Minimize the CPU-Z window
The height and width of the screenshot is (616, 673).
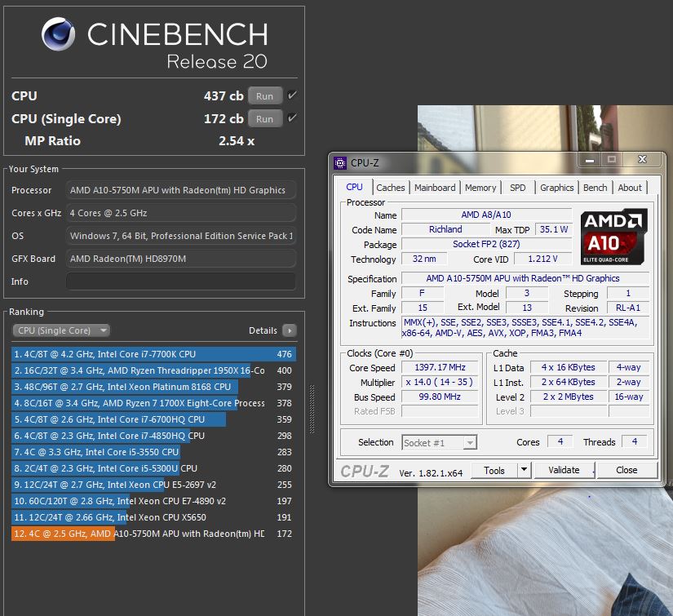(590, 160)
